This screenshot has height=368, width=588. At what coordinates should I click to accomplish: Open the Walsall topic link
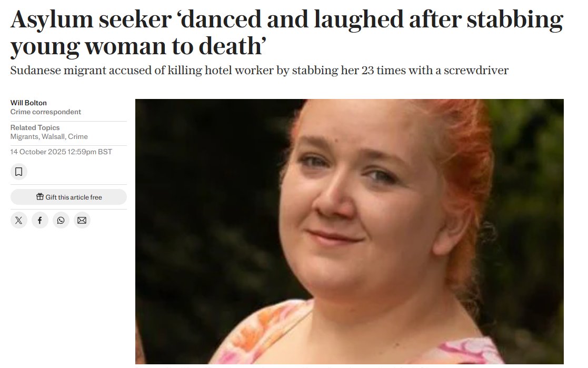coord(53,136)
